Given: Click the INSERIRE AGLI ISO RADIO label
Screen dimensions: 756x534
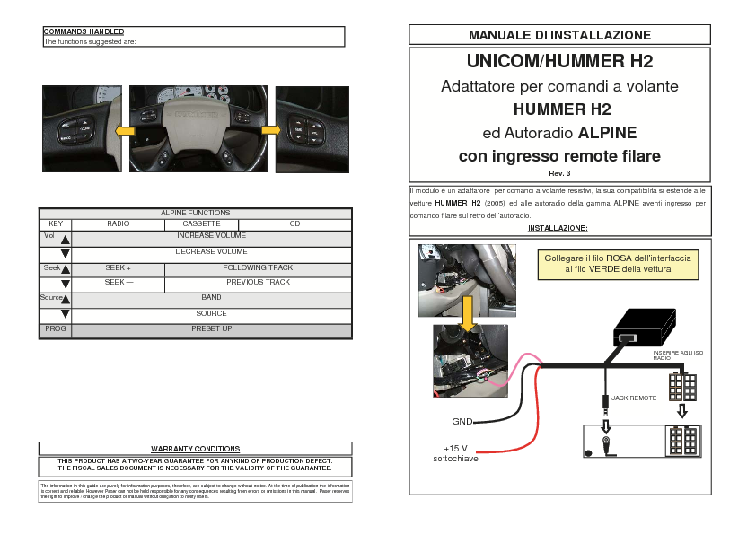Looking at the screenshot, I should click(x=678, y=355).
